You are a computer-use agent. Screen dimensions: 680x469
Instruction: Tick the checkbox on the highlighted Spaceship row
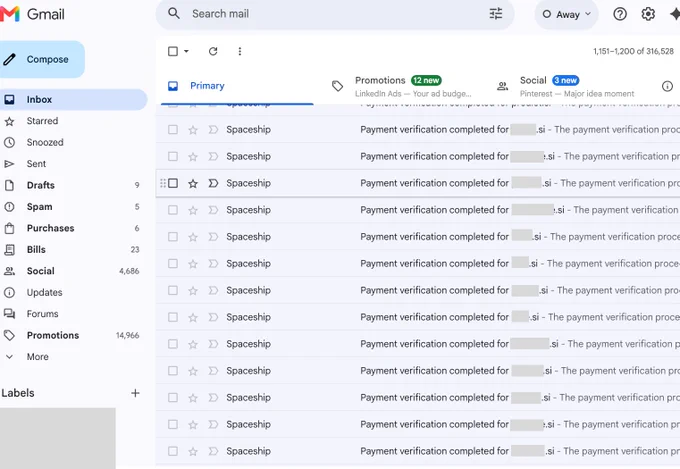tap(173, 183)
